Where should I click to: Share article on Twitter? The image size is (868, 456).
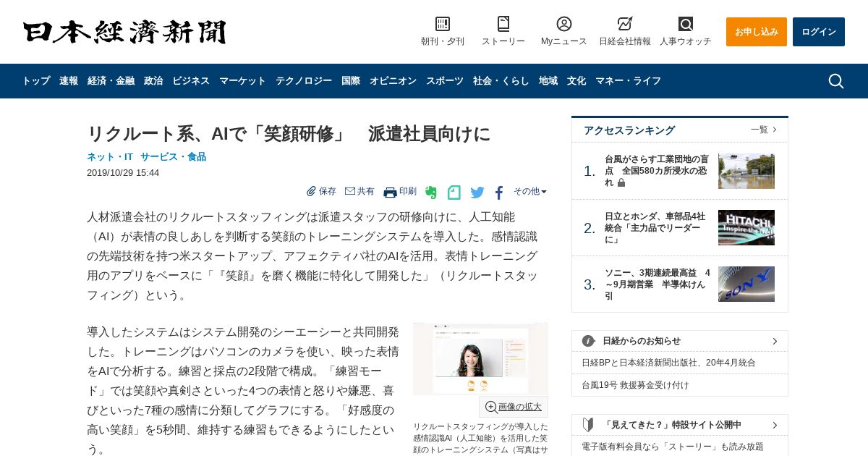[x=477, y=193]
